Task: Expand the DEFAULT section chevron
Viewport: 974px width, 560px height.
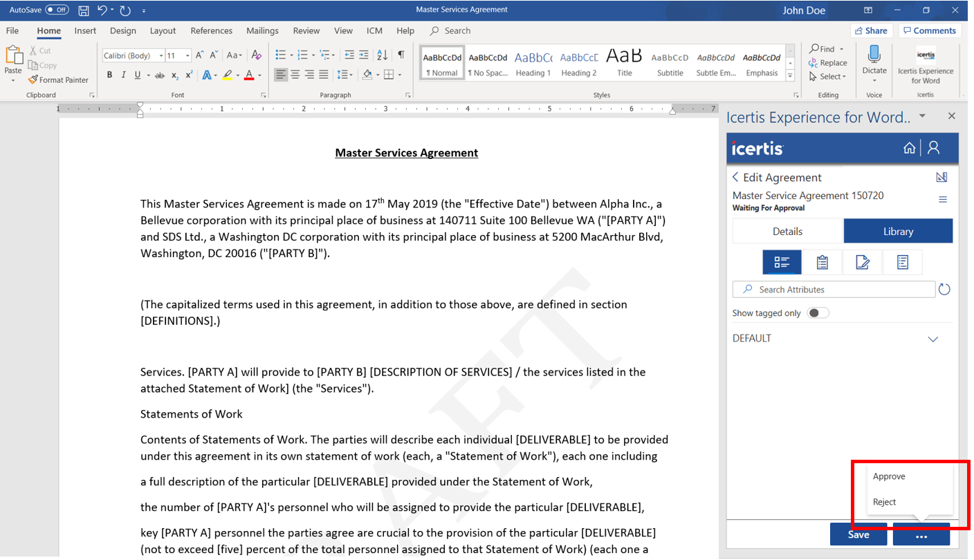Action: tap(932, 339)
